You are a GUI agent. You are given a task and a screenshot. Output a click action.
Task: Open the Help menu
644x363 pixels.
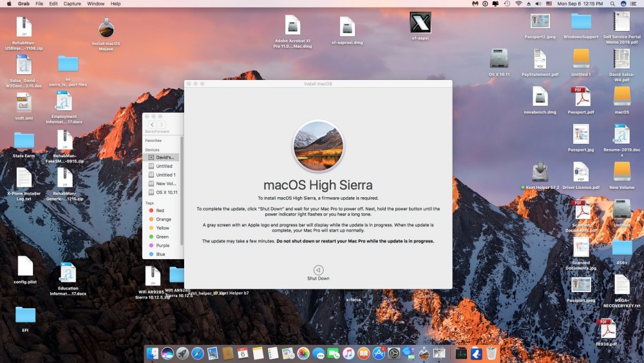pyautogui.click(x=116, y=4)
